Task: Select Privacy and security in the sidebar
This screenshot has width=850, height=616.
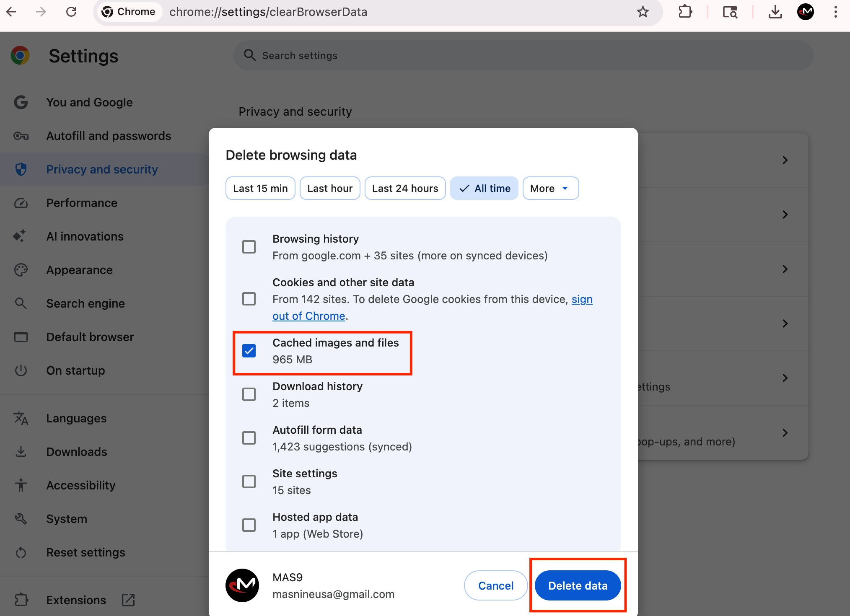Action: pos(101,169)
